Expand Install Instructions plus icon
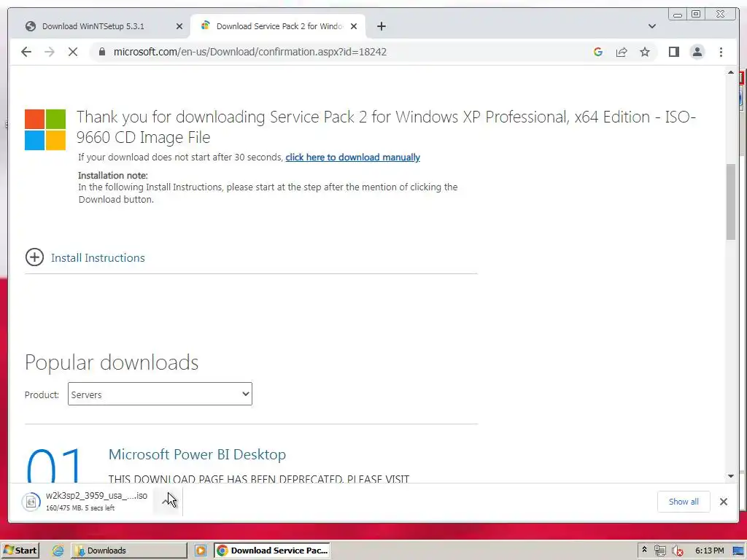The image size is (747, 560). 34,257
